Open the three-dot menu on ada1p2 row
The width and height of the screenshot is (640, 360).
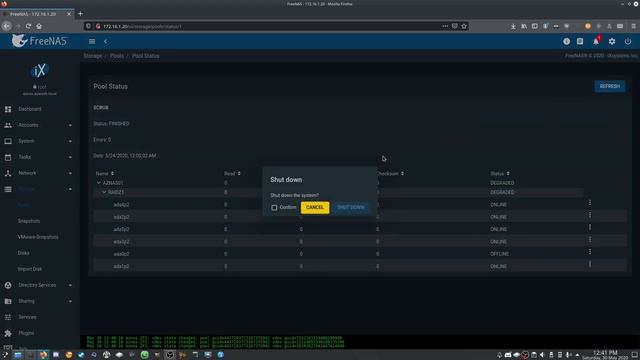[x=590, y=264]
